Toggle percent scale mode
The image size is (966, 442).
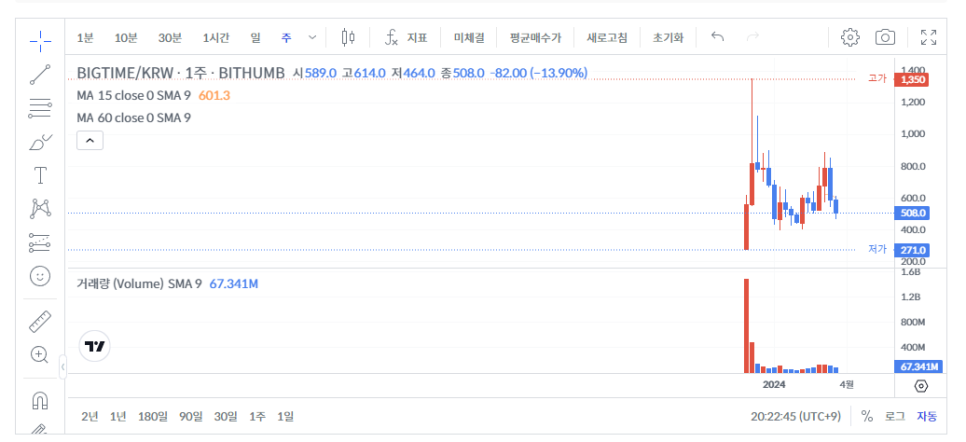tap(867, 417)
